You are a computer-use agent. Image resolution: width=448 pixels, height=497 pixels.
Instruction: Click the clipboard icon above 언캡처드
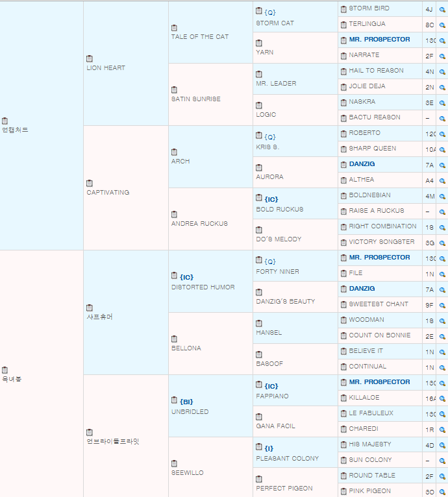[x=5, y=121]
